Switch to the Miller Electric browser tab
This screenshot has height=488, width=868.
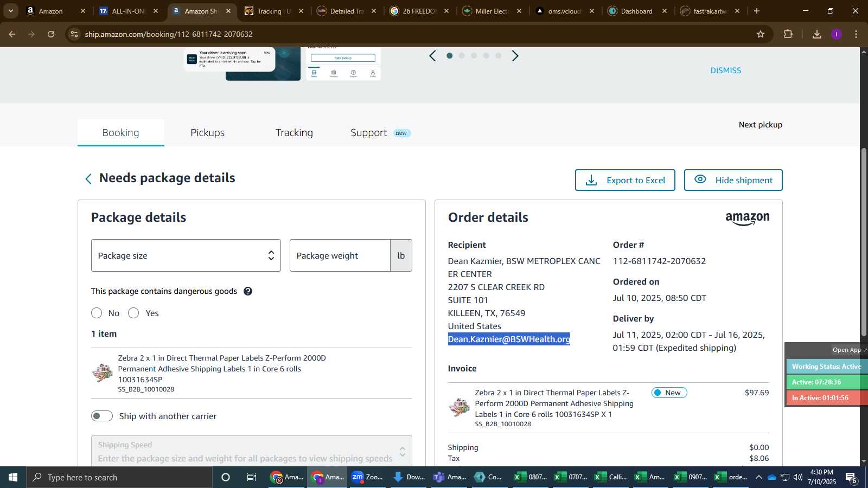(x=492, y=11)
